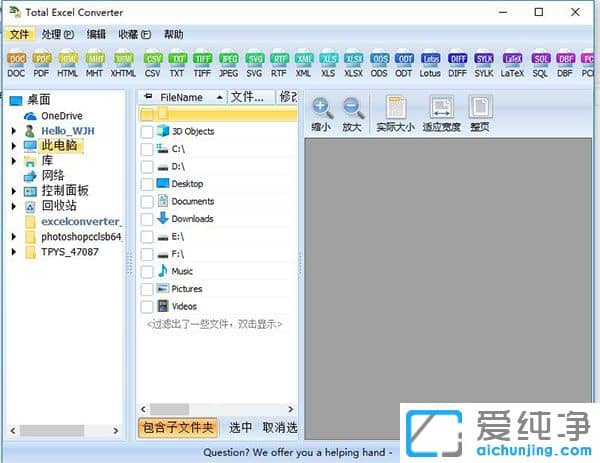Open the 文件 menu

20,34
